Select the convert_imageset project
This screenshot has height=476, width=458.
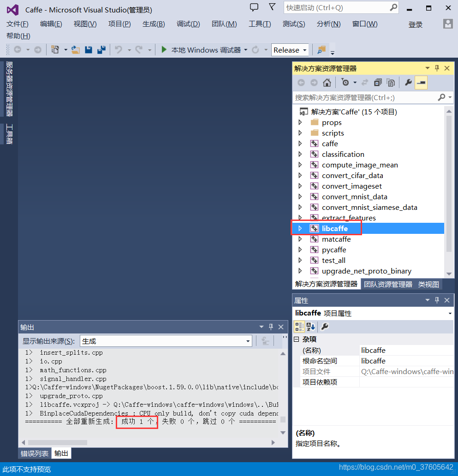click(x=352, y=186)
